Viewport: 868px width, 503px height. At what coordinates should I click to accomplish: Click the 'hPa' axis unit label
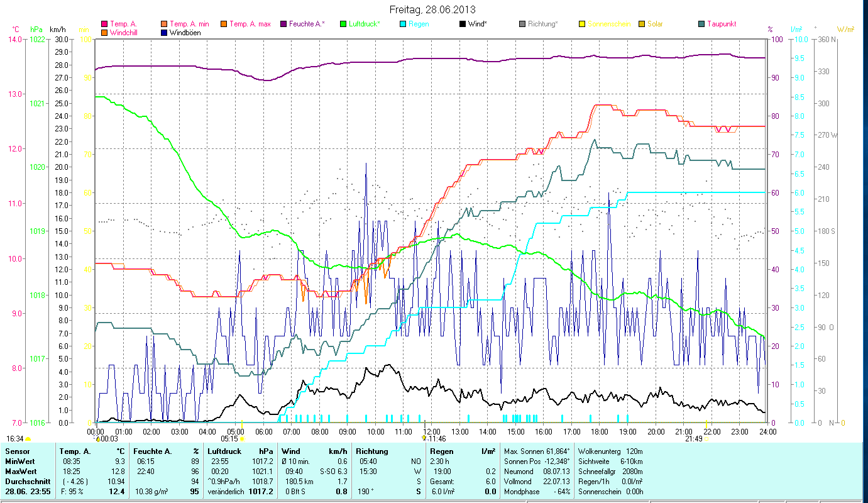(x=36, y=30)
